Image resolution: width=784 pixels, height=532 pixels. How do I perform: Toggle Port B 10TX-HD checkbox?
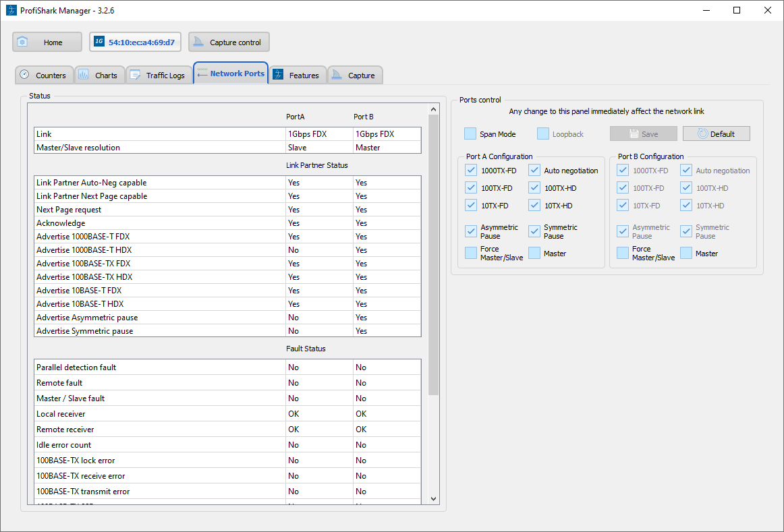(686, 205)
